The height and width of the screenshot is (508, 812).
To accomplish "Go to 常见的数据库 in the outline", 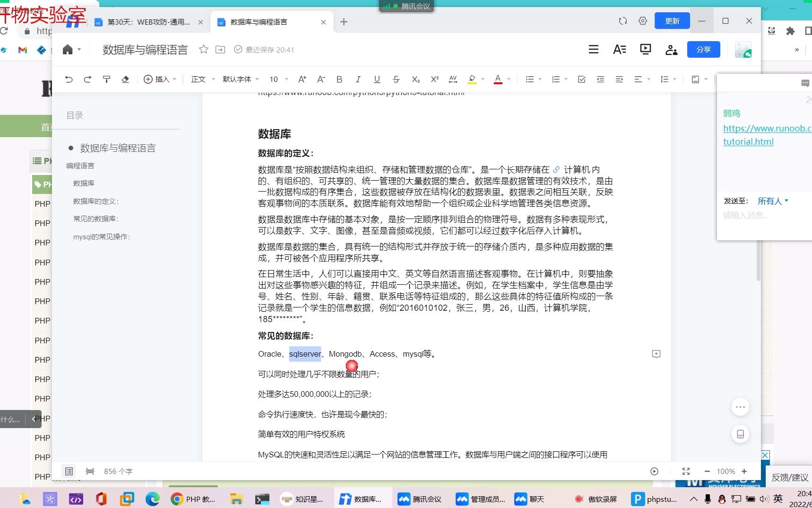I will [x=96, y=219].
